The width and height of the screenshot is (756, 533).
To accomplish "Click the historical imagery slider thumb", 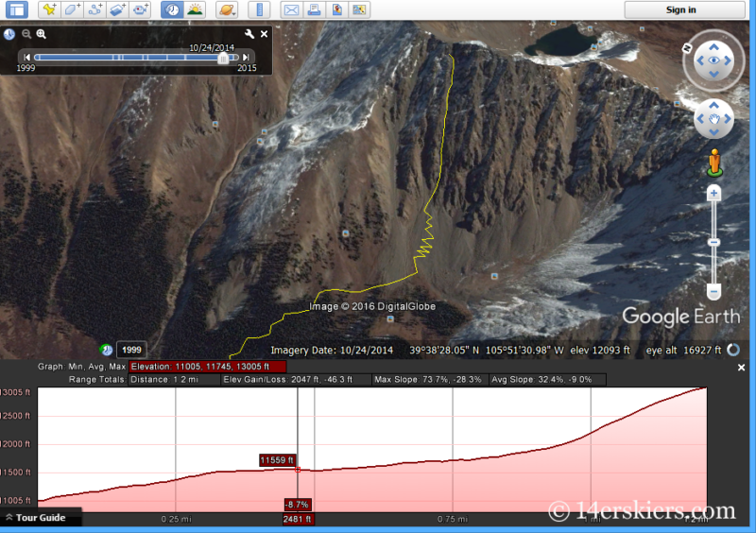I will [x=223, y=59].
